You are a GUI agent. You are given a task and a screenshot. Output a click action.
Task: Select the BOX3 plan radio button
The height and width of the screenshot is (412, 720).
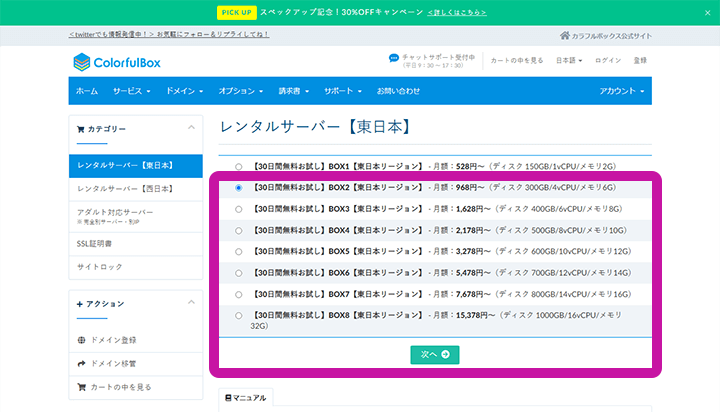click(238, 209)
